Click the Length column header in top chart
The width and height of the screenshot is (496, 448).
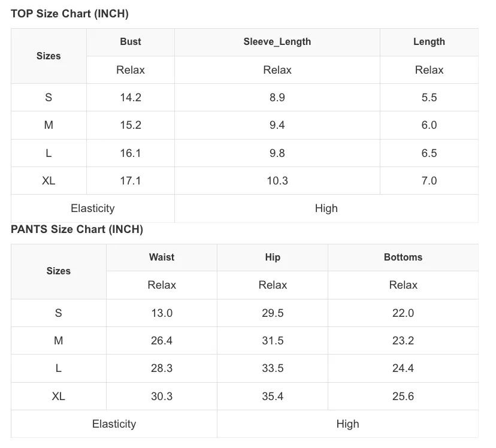click(x=429, y=42)
